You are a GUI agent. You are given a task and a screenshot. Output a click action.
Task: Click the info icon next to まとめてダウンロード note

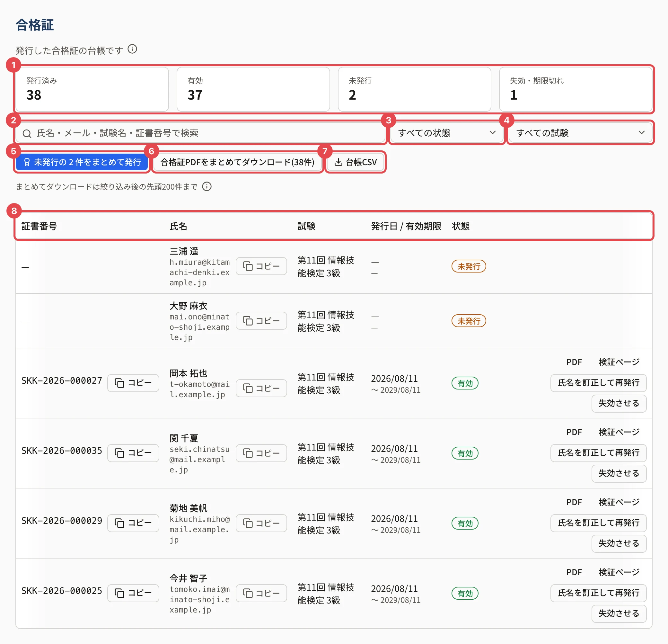pyautogui.click(x=207, y=187)
